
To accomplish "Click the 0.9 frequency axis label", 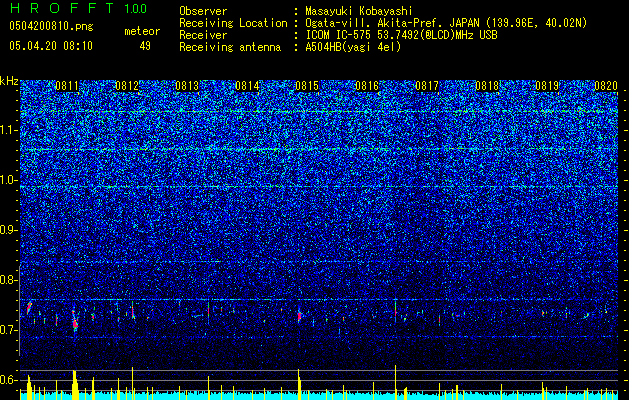I will [8, 230].
